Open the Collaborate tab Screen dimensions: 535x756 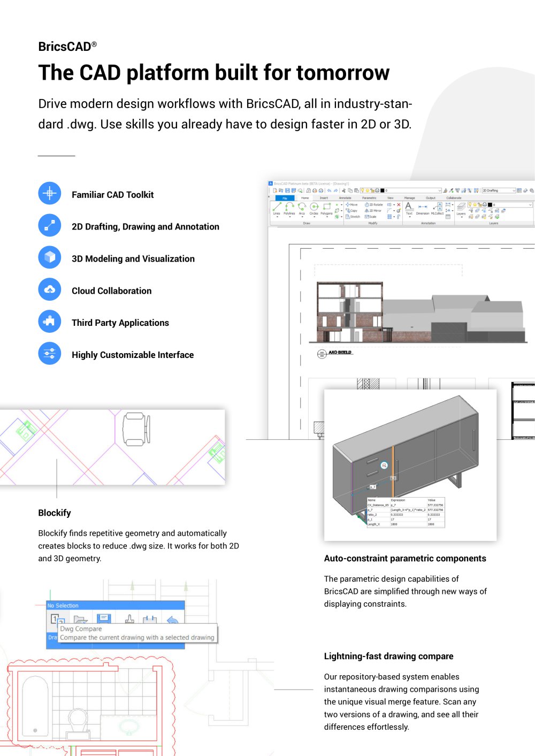(x=454, y=198)
